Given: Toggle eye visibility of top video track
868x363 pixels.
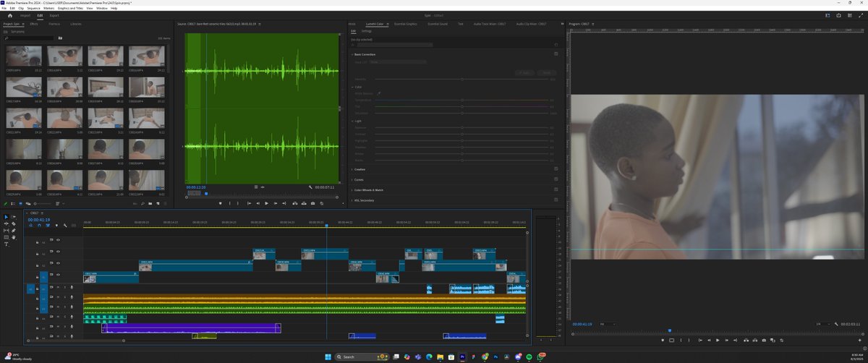Looking at the screenshot, I should tap(58, 240).
